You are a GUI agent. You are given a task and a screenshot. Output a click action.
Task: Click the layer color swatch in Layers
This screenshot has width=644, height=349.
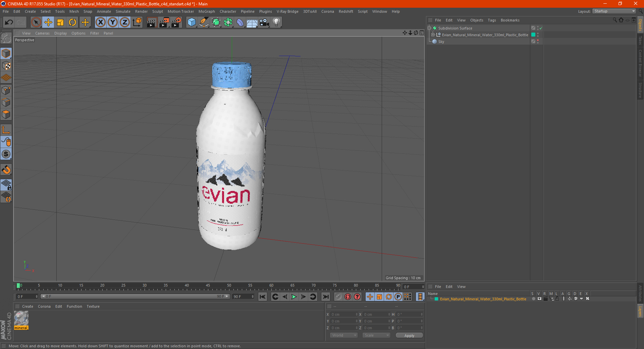pos(436,299)
